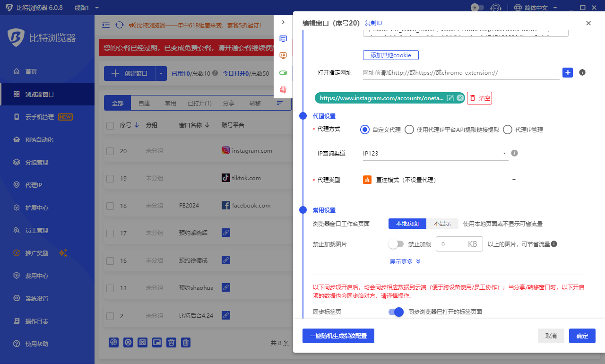Image resolution: width=605 pixels, height=364 pixels.
Task: Open the orange IP check tool icon
Action: (283, 55)
